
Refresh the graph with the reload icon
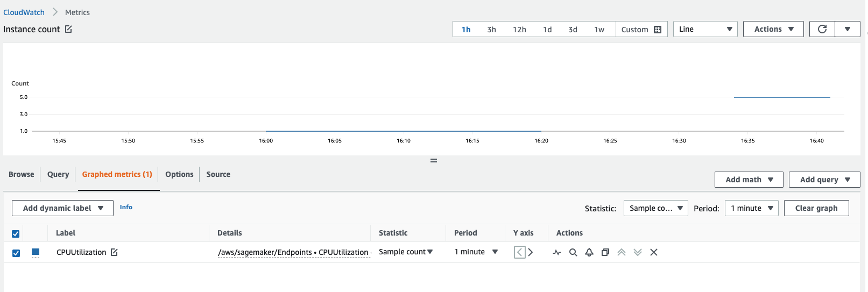822,29
